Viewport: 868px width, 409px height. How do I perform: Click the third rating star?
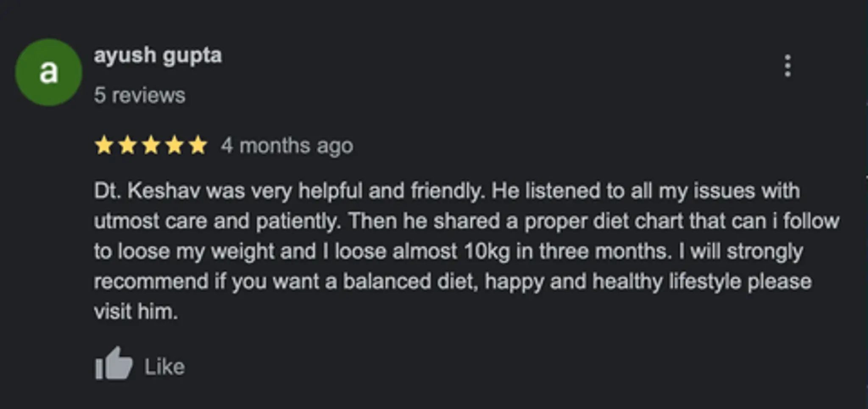150,146
